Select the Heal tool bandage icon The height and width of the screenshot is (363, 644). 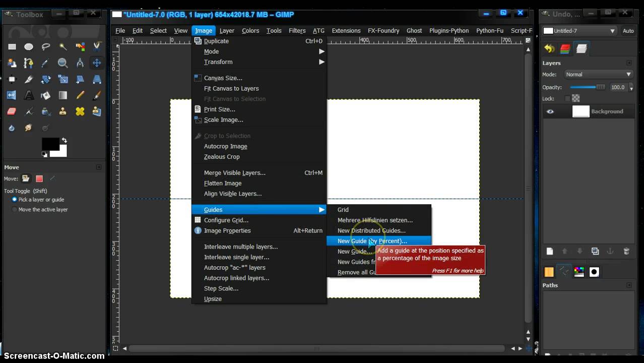[x=80, y=111]
